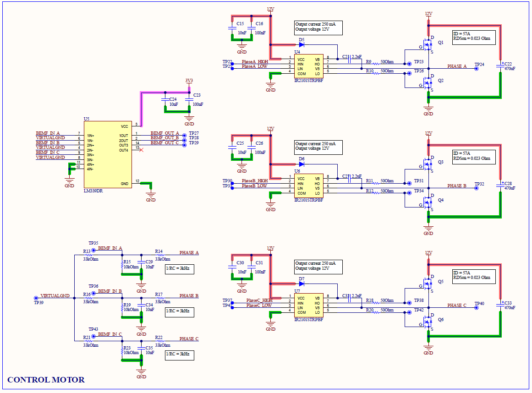Click the no-connect X on pin 13
The image size is (532, 393).
[x=142, y=150]
